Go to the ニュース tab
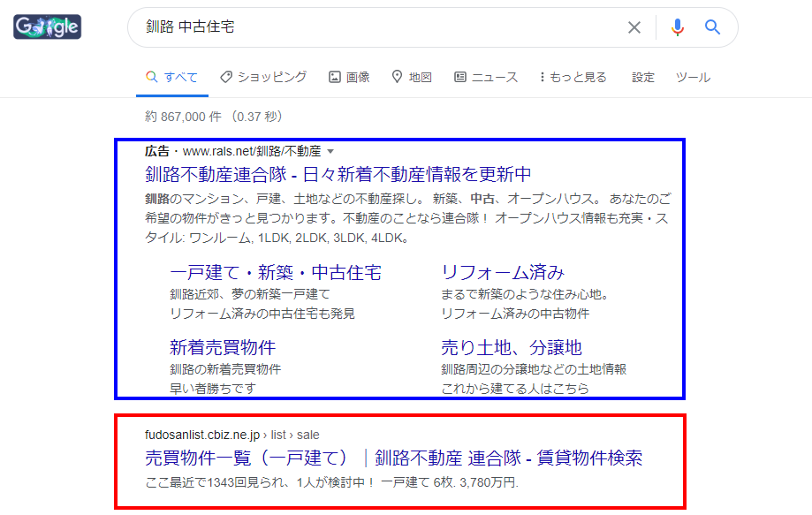 486,78
